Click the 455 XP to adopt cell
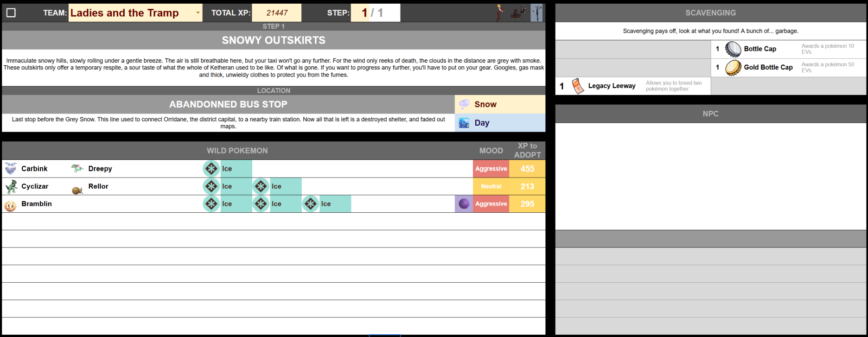Image resolution: width=868 pixels, height=337 pixels. pos(527,169)
